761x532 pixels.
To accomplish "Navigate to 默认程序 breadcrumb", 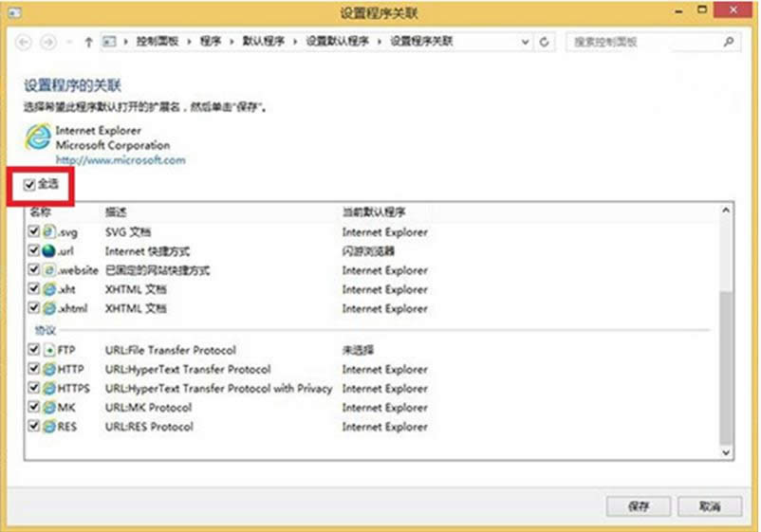I will (264, 41).
